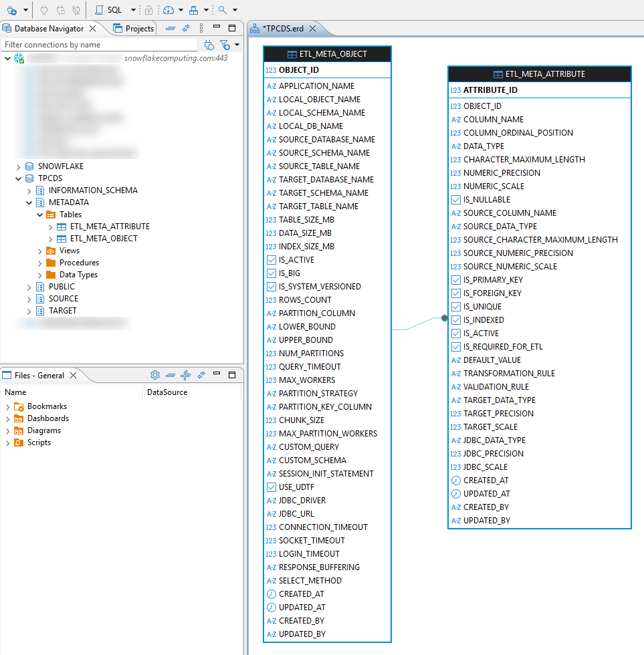The width and height of the screenshot is (644, 655).
Task: Open the Files panel settings gear
Action: [155, 375]
